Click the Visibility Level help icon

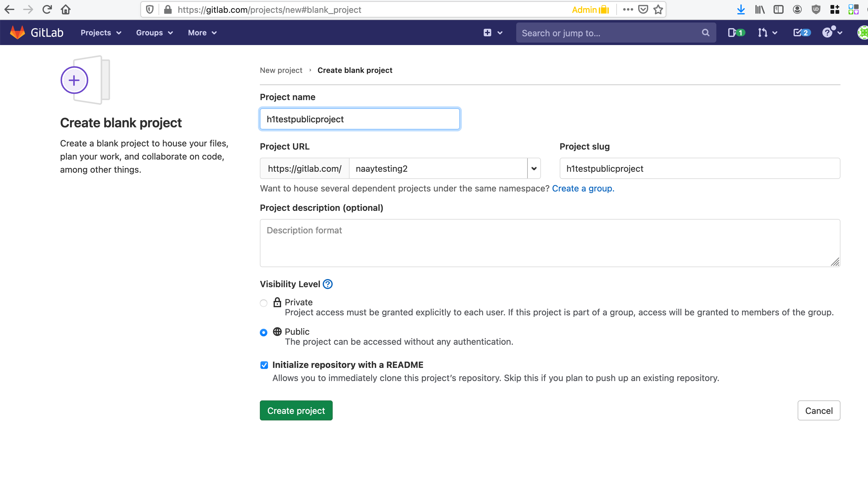pyautogui.click(x=327, y=284)
